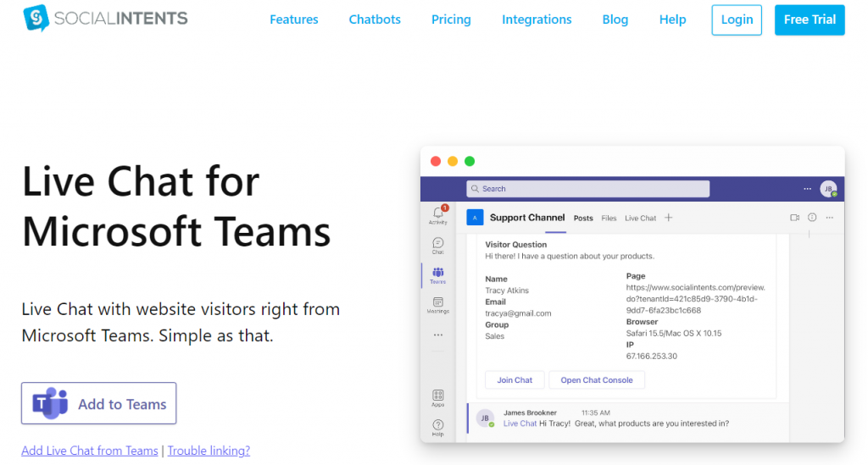Click the Visitor Question heading
Image resolution: width=868 pixels, height=465 pixels.
point(516,245)
